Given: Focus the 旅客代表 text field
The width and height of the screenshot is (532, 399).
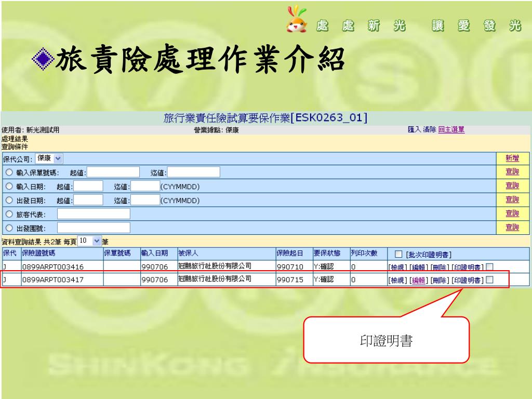Looking at the screenshot, I should (x=94, y=214).
